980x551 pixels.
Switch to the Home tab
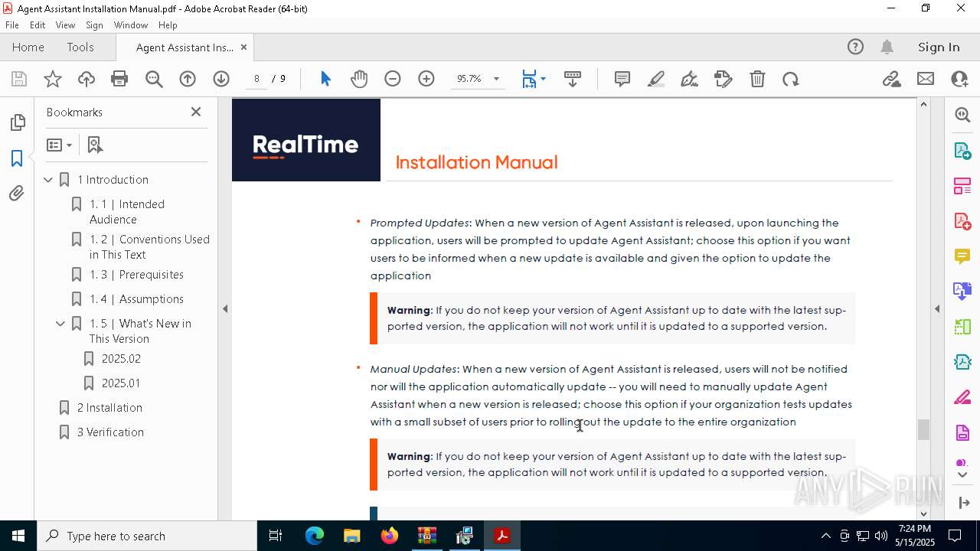(28, 47)
